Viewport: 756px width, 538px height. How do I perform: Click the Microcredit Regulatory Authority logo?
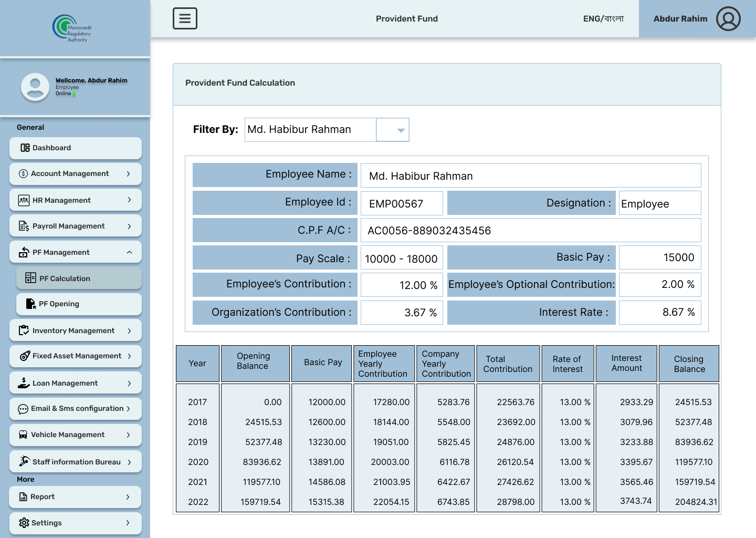pos(72,28)
